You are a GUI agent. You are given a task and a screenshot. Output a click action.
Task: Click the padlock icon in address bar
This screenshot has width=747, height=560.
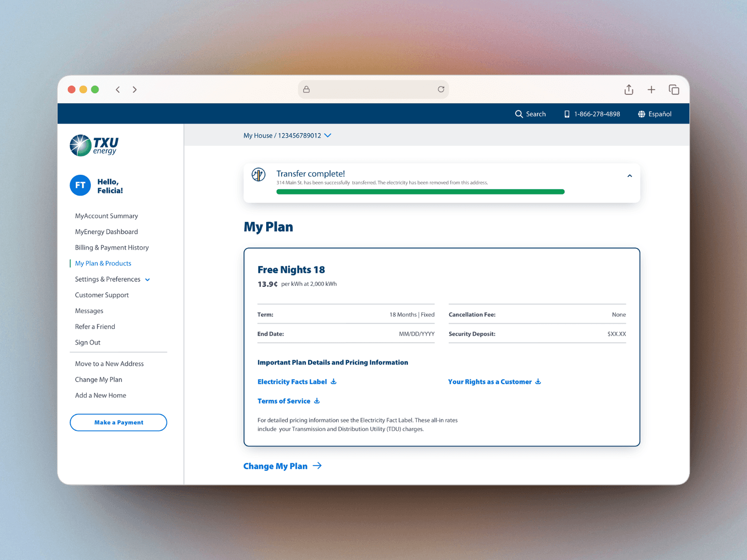(x=307, y=89)
